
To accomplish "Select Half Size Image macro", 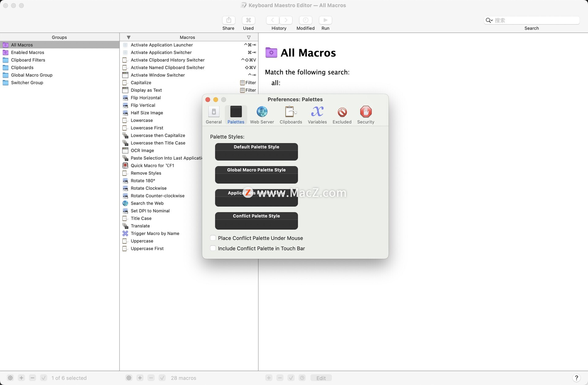I will click(x=161, y=113).
